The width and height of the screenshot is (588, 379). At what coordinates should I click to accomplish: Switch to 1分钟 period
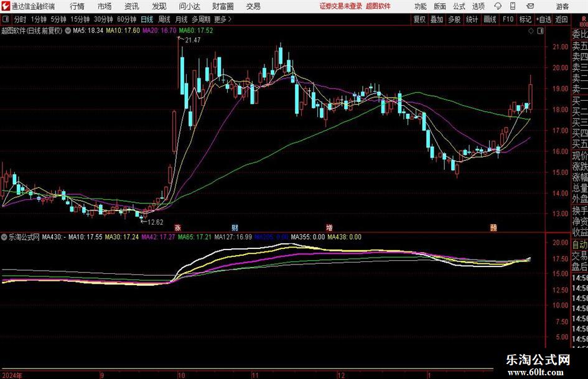pyautogui.click(x=39, y=19)
